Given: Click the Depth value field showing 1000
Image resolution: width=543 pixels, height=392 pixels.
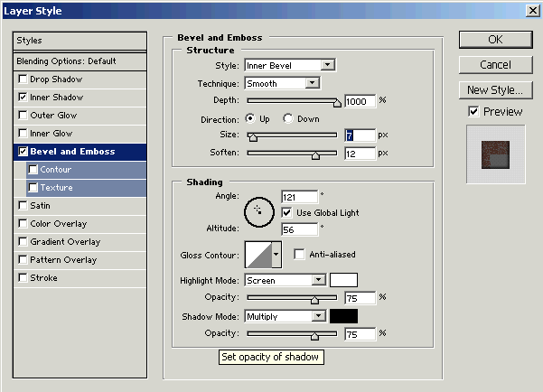Looking at the screenshot, I should click(x=360, y=101).
